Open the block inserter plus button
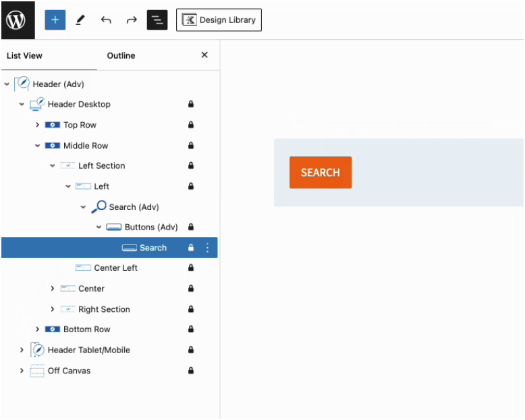Screen dimensions: 525x420 pos(55,20)
